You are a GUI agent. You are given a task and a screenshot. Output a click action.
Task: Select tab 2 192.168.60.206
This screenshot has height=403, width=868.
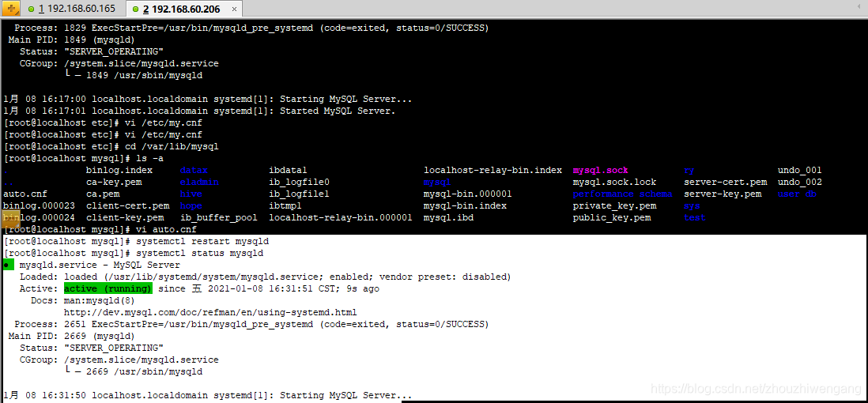pyautogui.click(x=181, y=9)
